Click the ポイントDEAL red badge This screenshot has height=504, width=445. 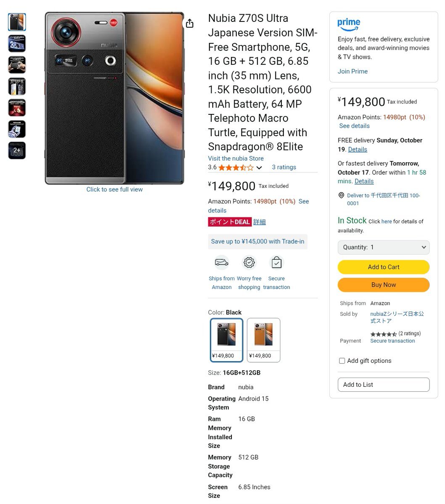click(229, 222)
